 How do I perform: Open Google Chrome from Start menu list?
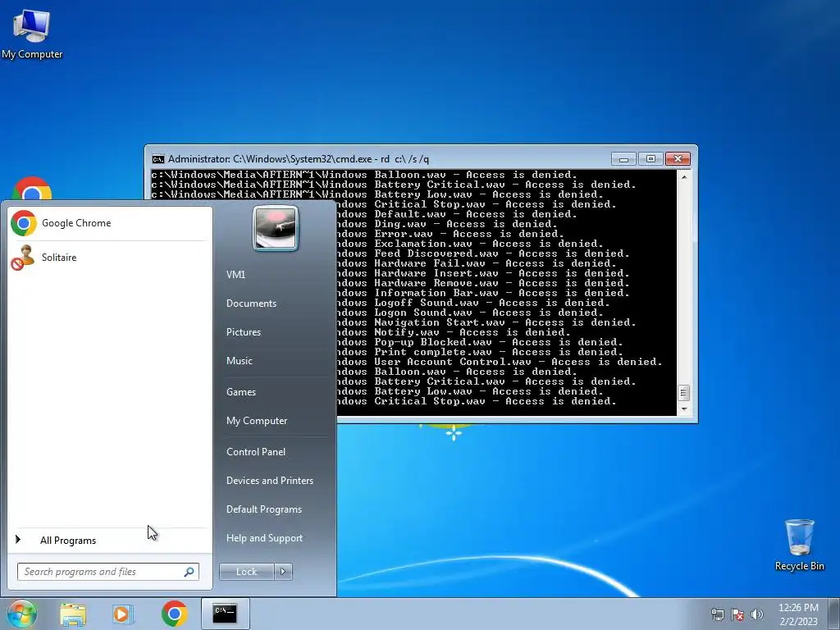pyautogui.click(x=109, y=223)
